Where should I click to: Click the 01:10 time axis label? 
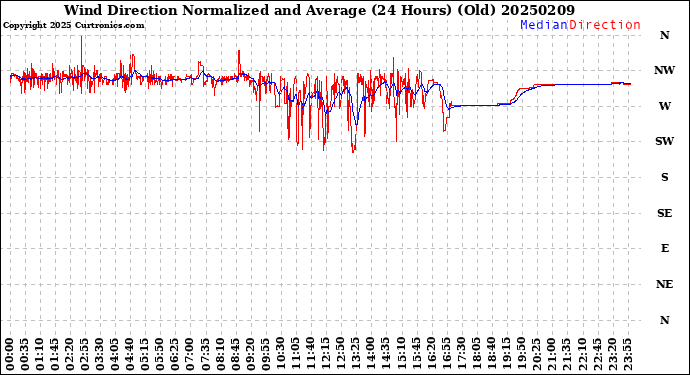(40, 355)
